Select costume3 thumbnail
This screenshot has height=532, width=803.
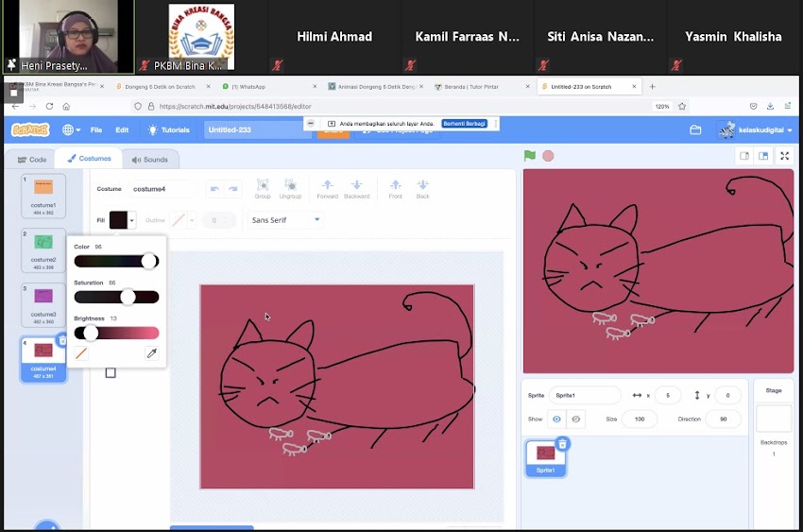[43, 304]
